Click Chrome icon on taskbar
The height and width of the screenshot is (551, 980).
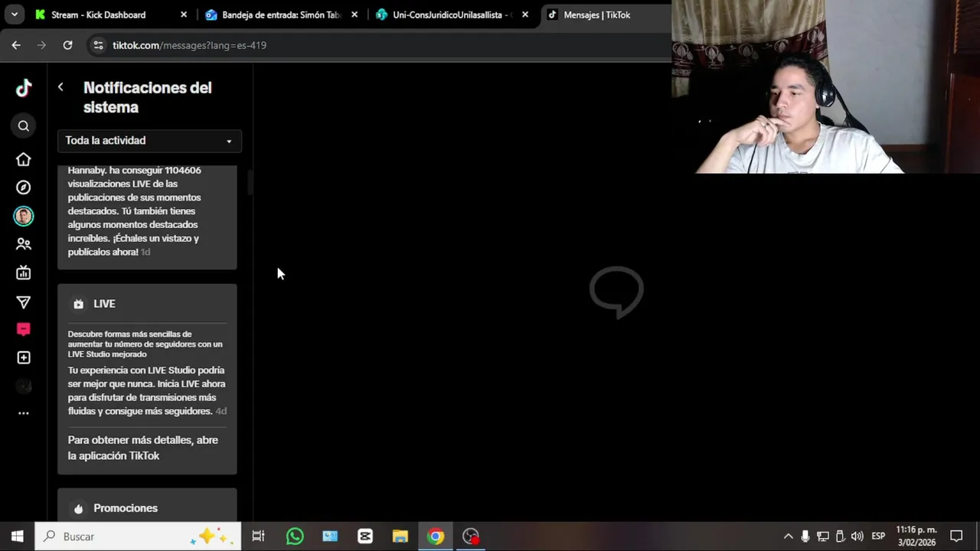tap(436, 536)
